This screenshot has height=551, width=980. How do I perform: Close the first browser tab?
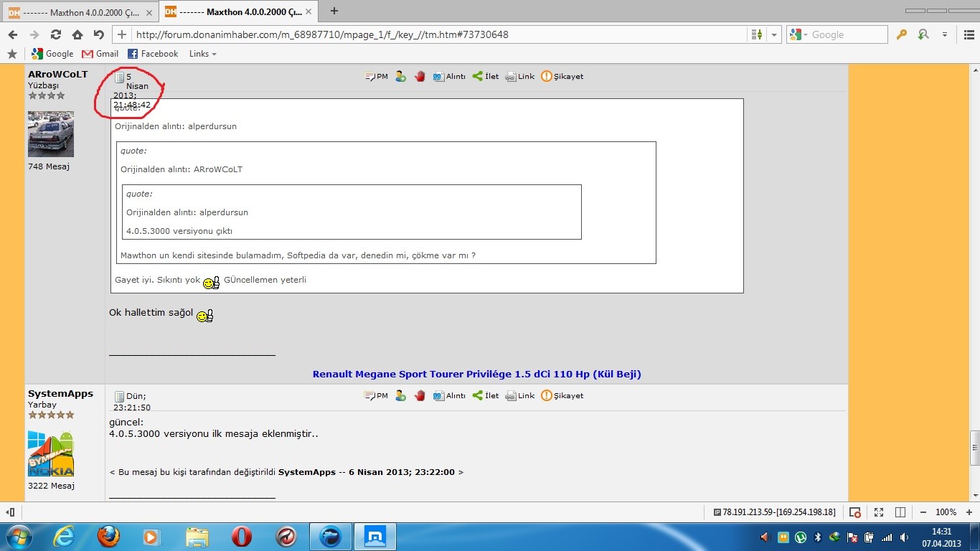tap(150, 12)
